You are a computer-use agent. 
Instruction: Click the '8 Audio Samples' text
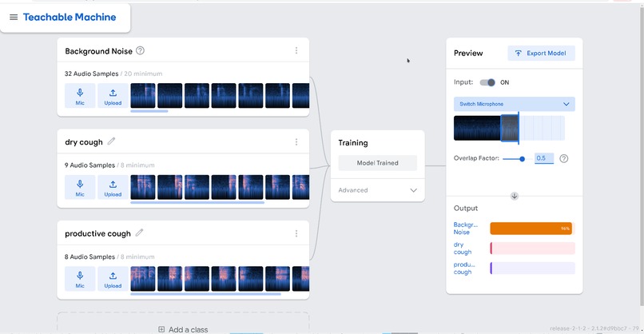pos(89,256)
